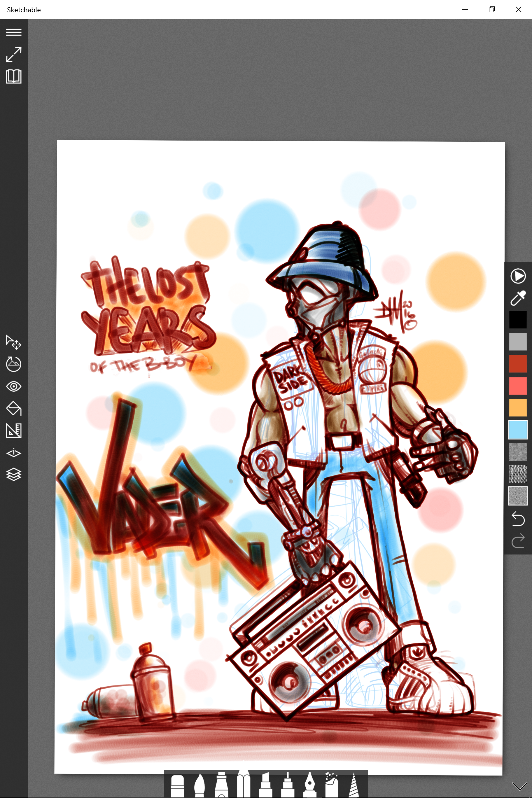Pick the light gray color swatch

(x=518, y=341)
